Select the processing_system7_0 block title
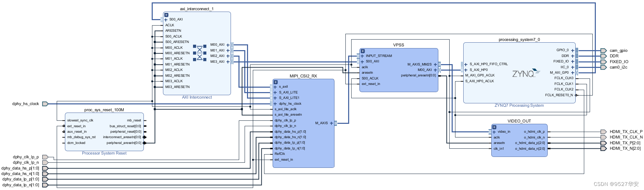 click(x=519, y=40)
